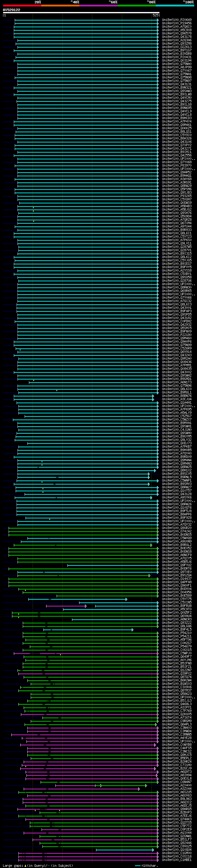The image size is (197, 868).
Task: Click the green ~80% identity color segment
Action: (x=137, y=6)
